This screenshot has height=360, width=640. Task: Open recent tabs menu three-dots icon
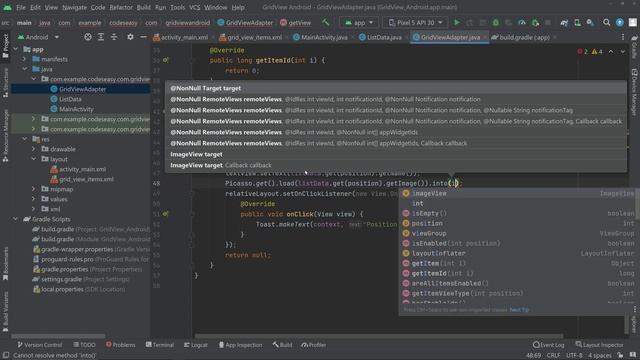coord(623,37)
